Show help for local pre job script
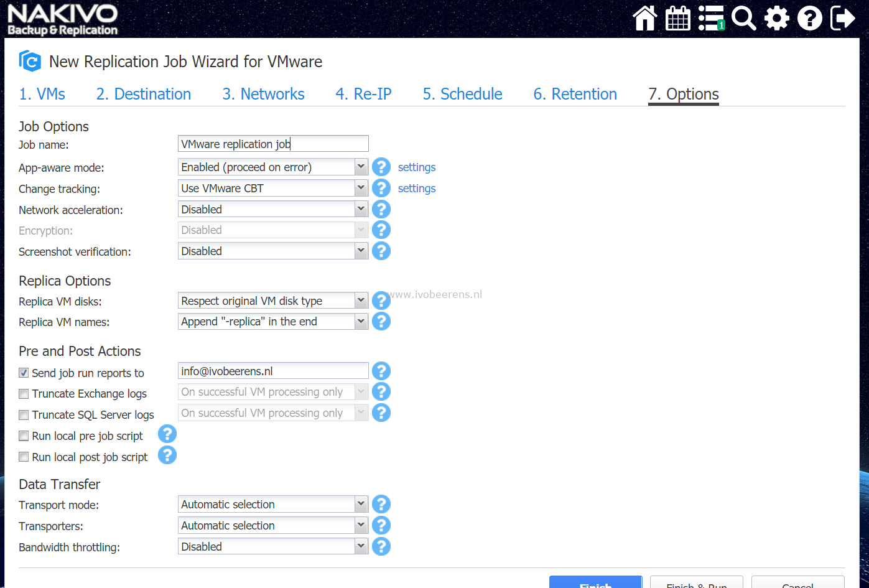The image size is (869, 588). point(167,434)
